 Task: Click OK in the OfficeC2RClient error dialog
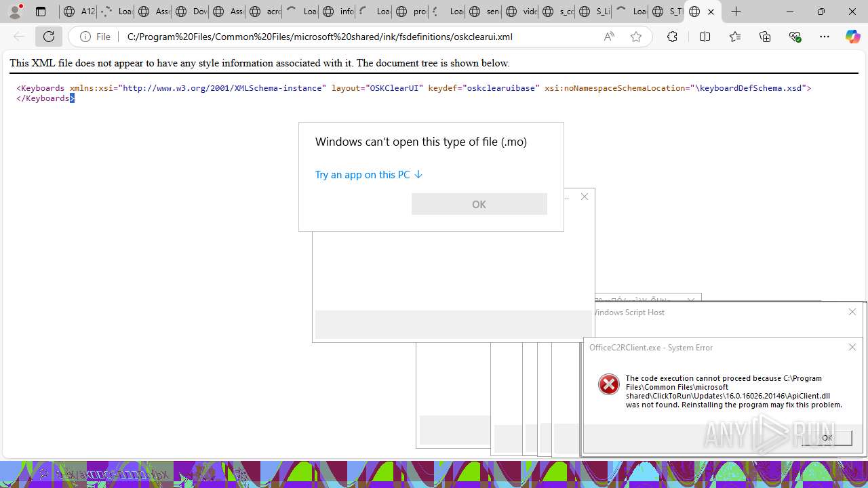827,438
